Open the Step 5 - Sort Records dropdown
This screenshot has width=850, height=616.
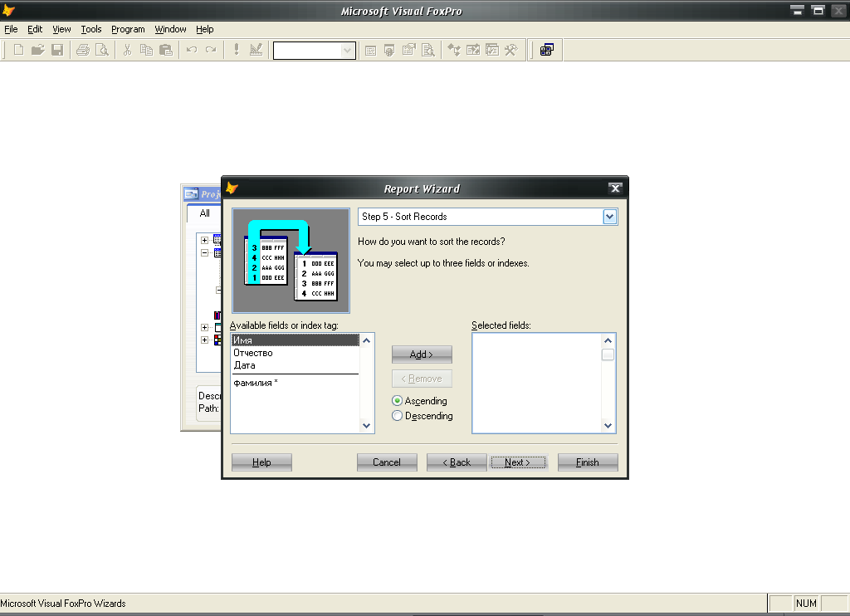610,217
